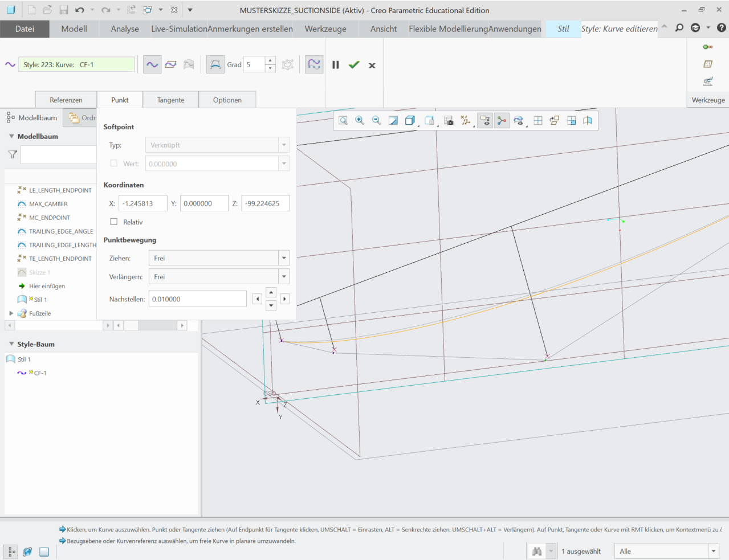The width and height of the screenshot is (729, 560).
Task: Click the Zoom Out icon above the viewport
Action: [376, 120]
